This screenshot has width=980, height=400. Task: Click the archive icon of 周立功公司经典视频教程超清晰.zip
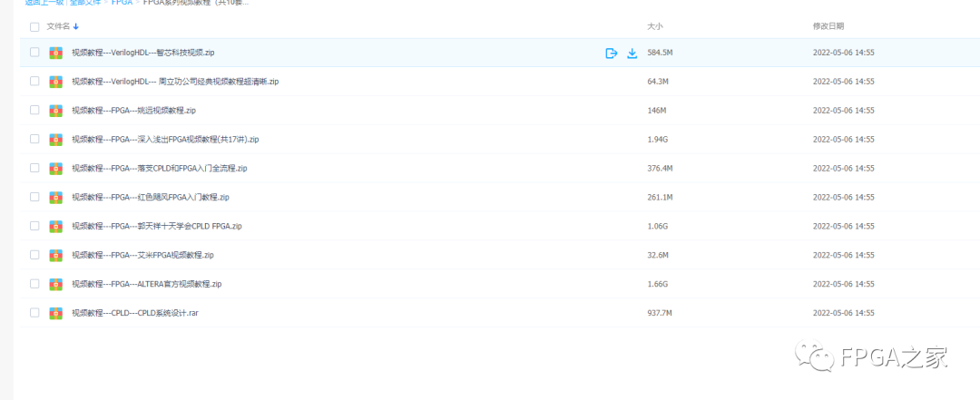(x=56, y=82)
